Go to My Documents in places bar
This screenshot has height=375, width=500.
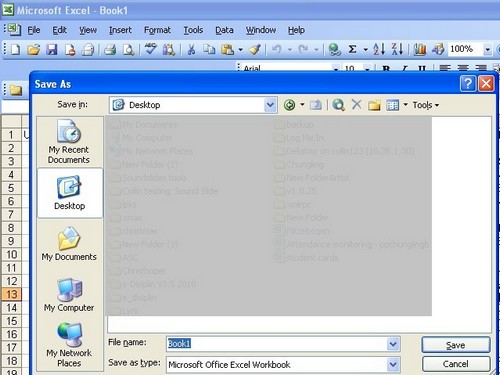69,243
